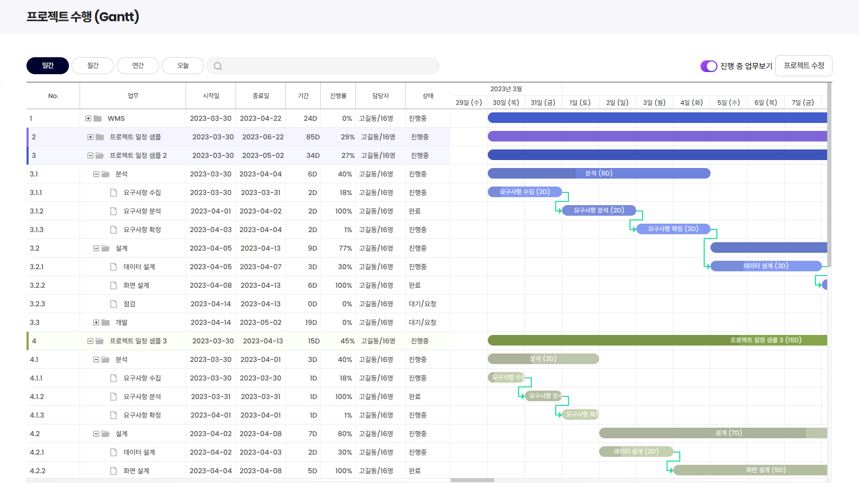Click the search magnifier icon

(x=218, y=66)
